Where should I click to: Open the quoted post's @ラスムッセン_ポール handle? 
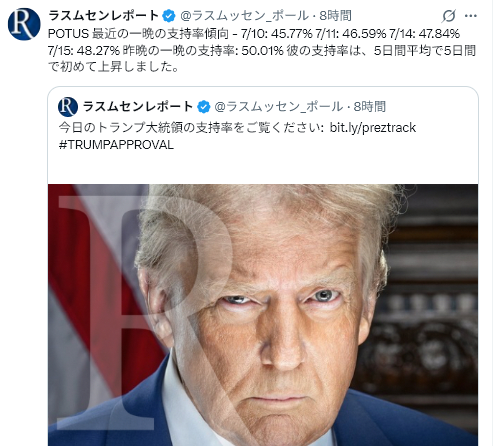click(279, 107)
